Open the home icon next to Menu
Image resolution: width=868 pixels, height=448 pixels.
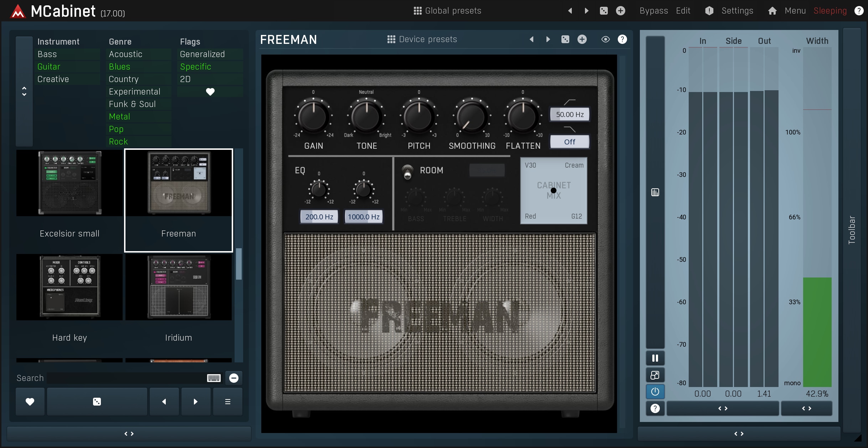(772, 11)
